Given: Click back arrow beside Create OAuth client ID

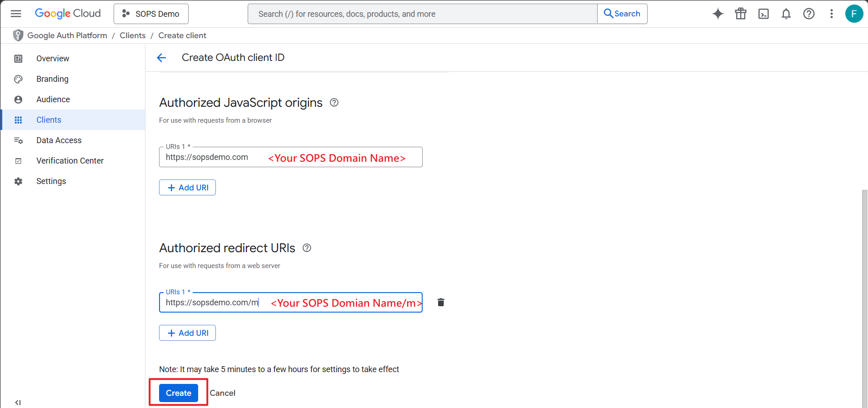Looking at the screenshot, I should (x=161, y=58).
